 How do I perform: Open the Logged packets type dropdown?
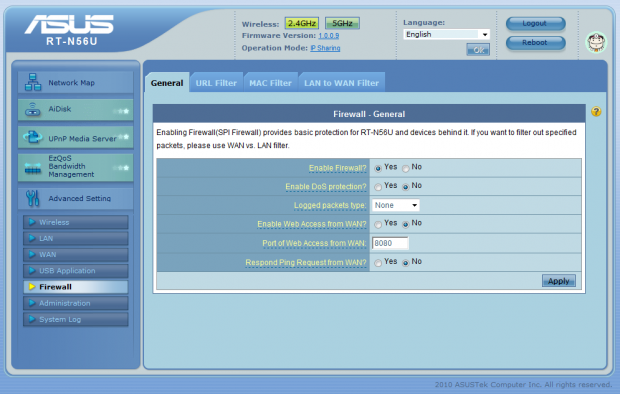pos(395,205)
